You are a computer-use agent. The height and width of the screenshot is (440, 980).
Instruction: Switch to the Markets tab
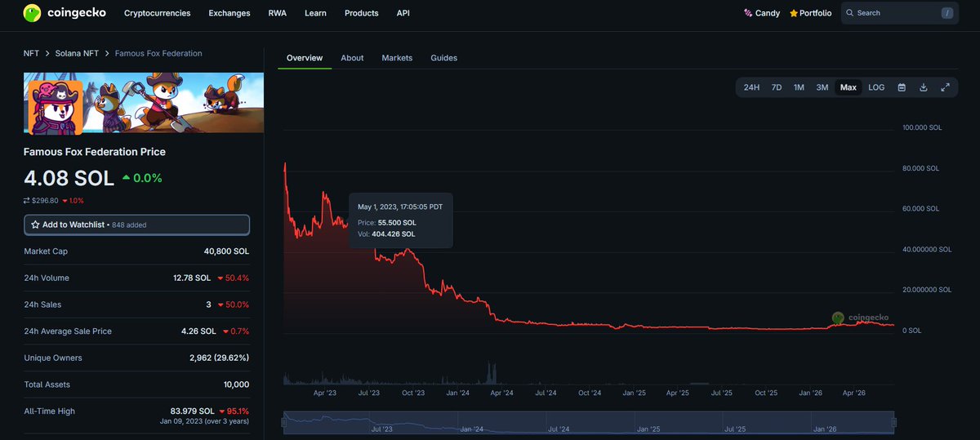(x=397, y=58)
